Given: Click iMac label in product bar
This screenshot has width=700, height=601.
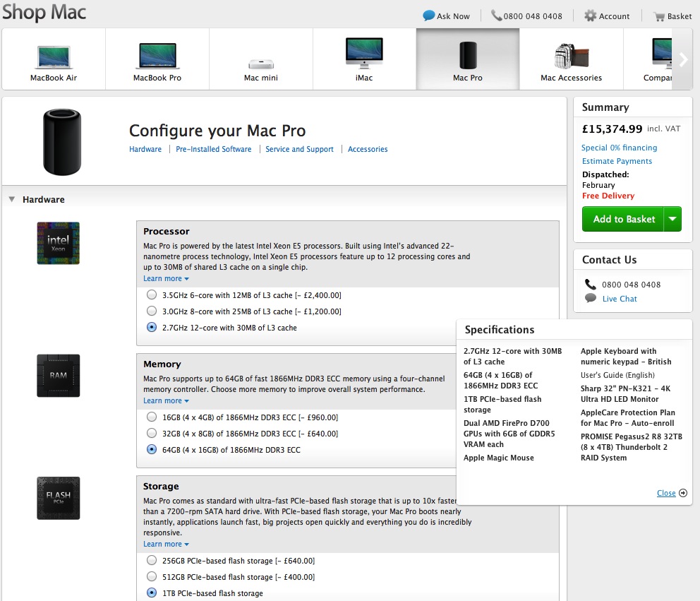Looking at the screenshot, I should tap(364, 78).
